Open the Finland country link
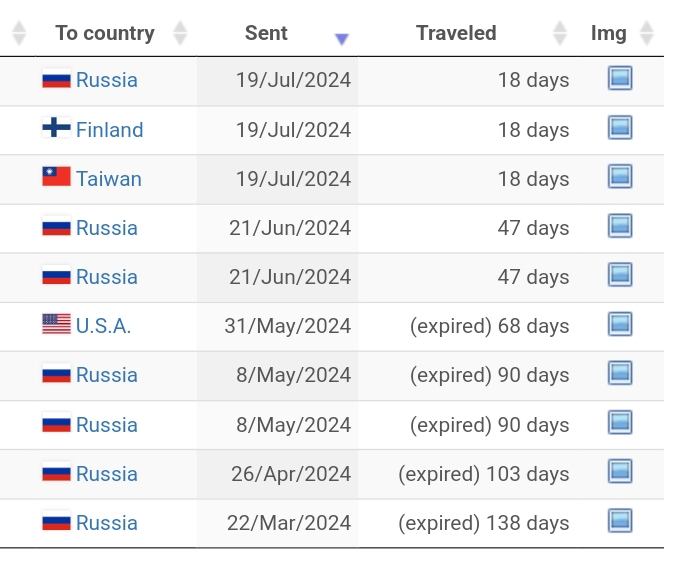Viewport: 694px width, 568px height. point(109,130)
